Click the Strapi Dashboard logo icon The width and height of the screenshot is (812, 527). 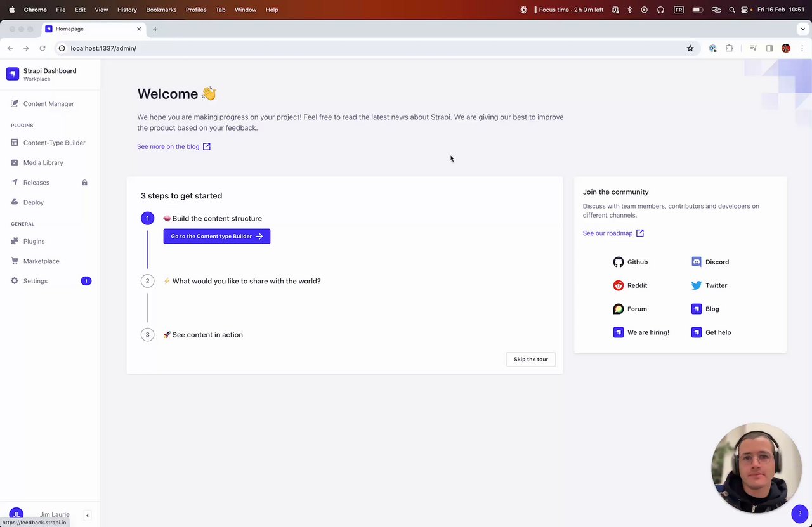point(13,74)
